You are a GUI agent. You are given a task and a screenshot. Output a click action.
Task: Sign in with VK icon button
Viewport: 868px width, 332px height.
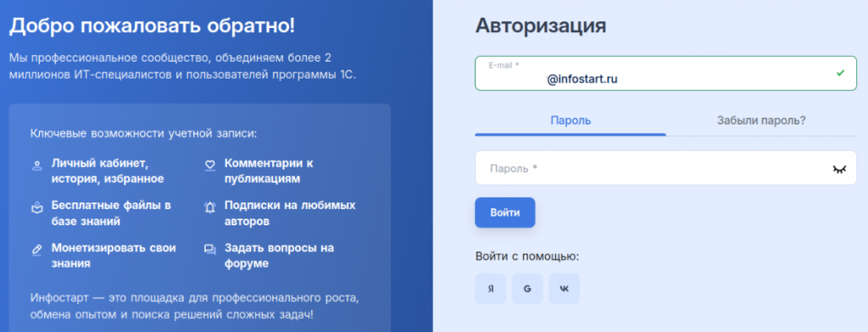pyautogui.click(x=564, y=288)
